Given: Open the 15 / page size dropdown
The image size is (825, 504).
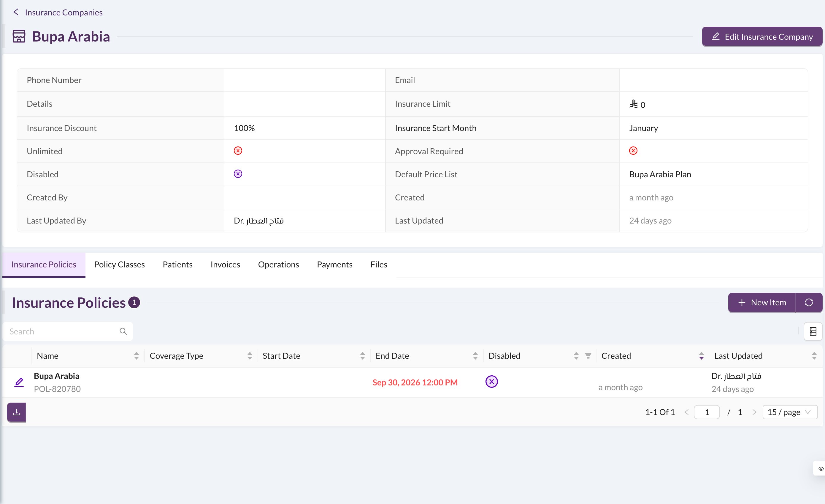Looking at the screenshot, I should [x=790, y=412].
